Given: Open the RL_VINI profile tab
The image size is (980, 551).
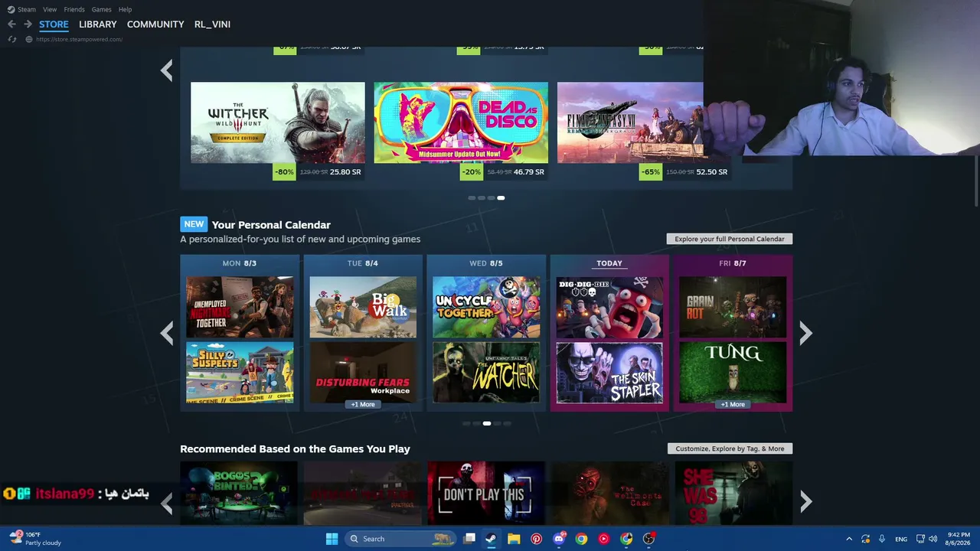Looking at the screenshot, I should [x=212, y=24].
